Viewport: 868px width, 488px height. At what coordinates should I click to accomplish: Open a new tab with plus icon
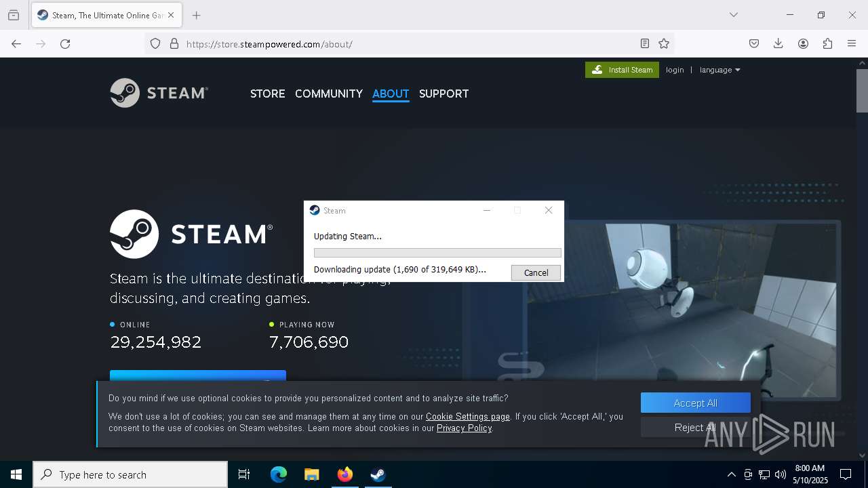[196, 15]
